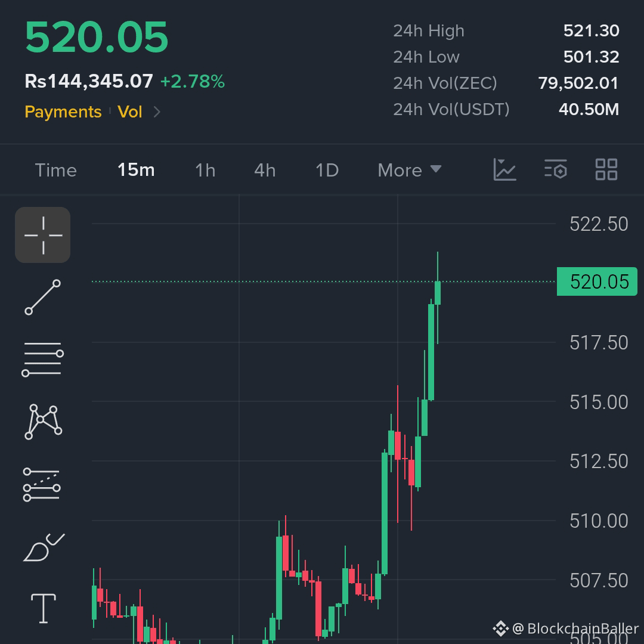The height and width of the screenshot is (644, 644).
Task: Click the 510.00 price axis label
Action: pos(599,521)
